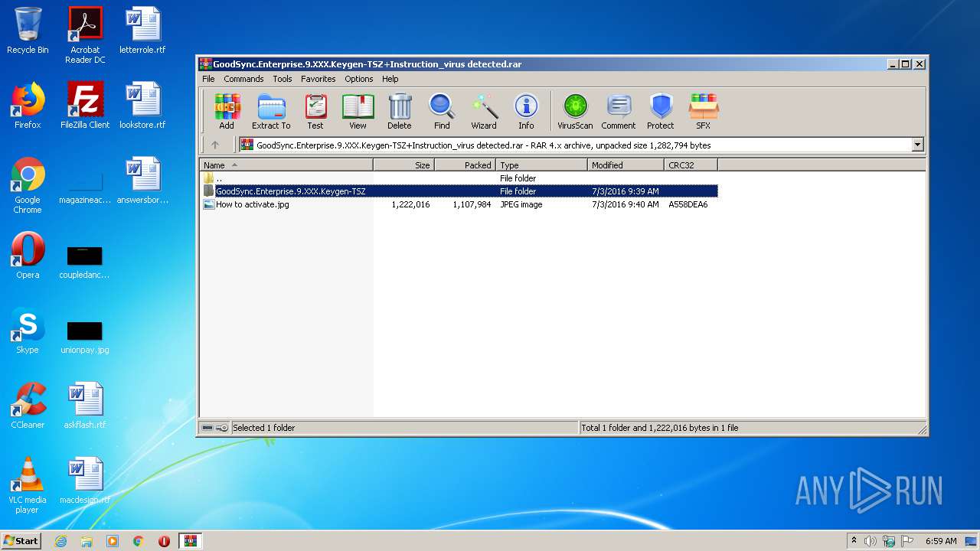Open the Help menu
This screenshot has width=980, height=551.
pos(390,79)
